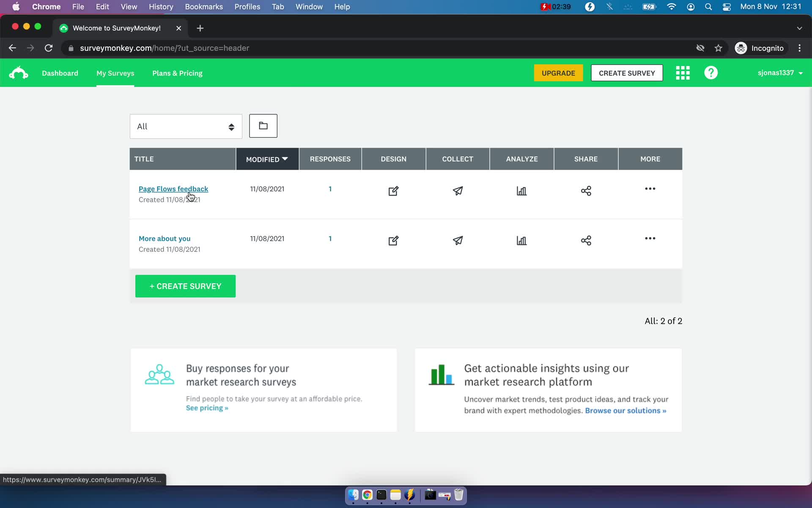Open Wi-Fi status in menu bar

(x=671, y=7)
